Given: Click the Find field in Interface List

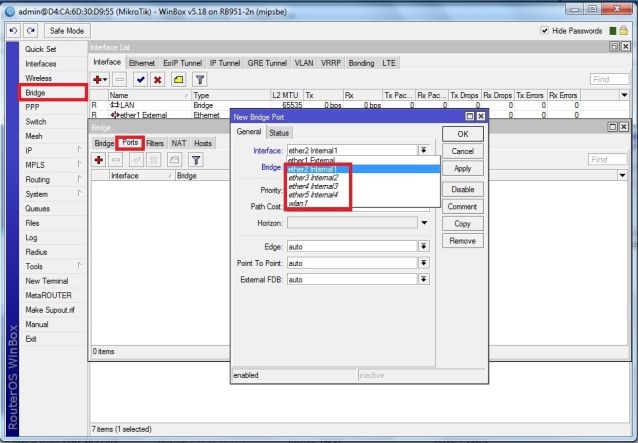Looking at the screenshot, I should [x=609, y=79].
